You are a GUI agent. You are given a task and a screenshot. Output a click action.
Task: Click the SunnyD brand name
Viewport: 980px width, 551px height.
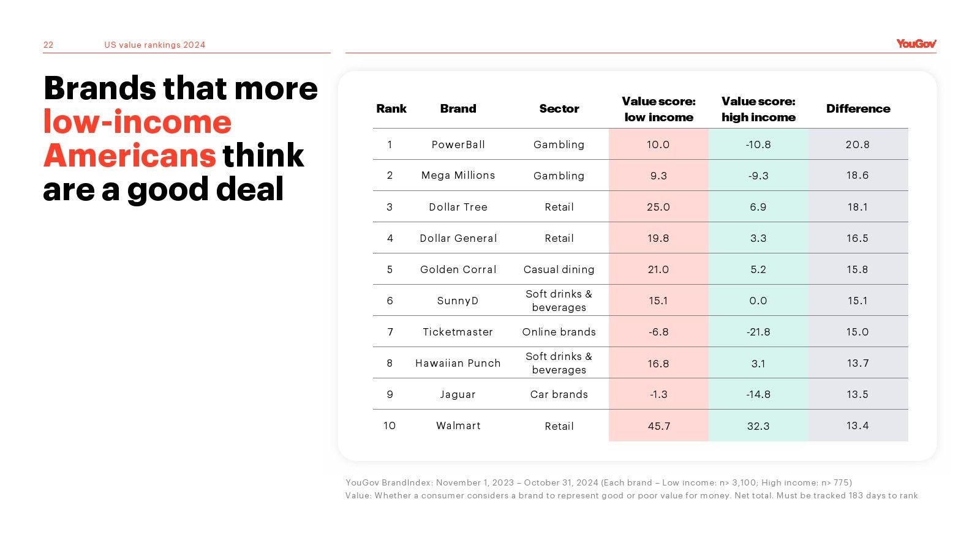[458, 301]
